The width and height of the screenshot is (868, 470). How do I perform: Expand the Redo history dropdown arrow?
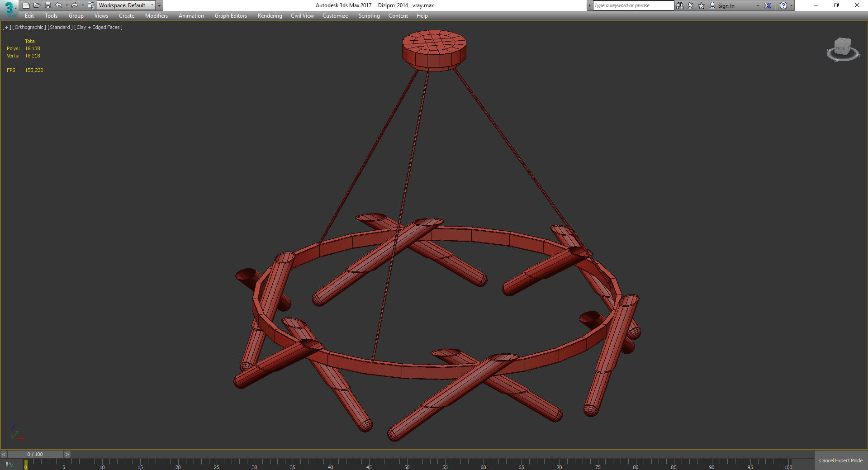tap(82, 5)
